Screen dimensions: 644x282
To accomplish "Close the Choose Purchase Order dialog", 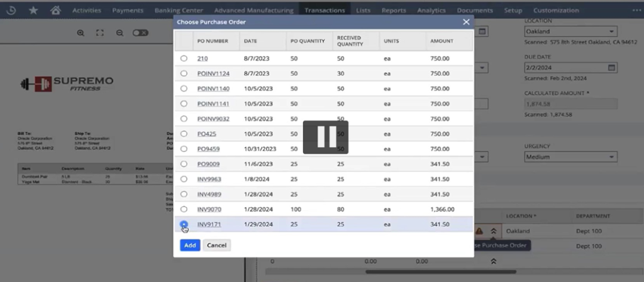I will coord(466,22).
